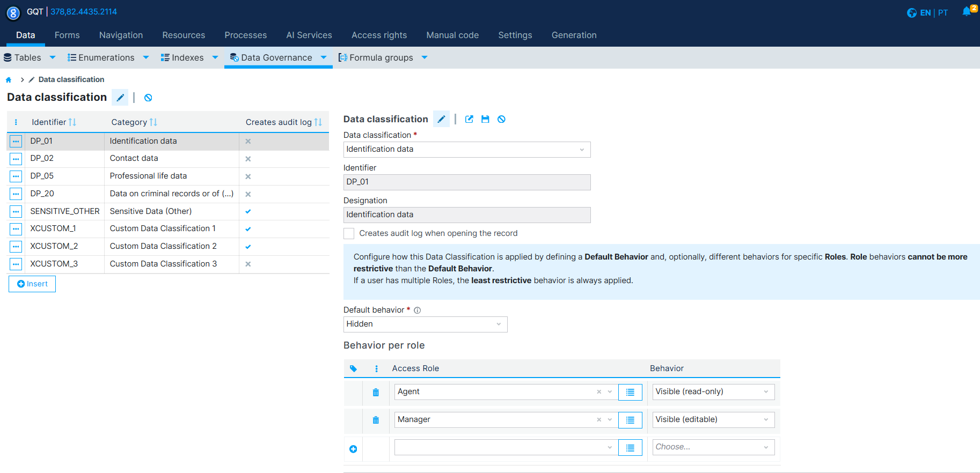
Task: Open row menu for XCUSTOM_2
Action: point(16,247)
